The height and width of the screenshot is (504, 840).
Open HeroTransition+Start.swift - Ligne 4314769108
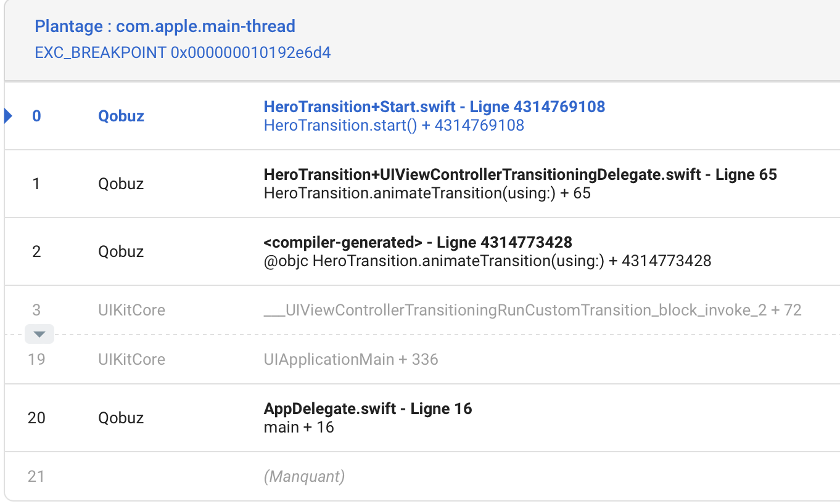(x=434, y=107)
